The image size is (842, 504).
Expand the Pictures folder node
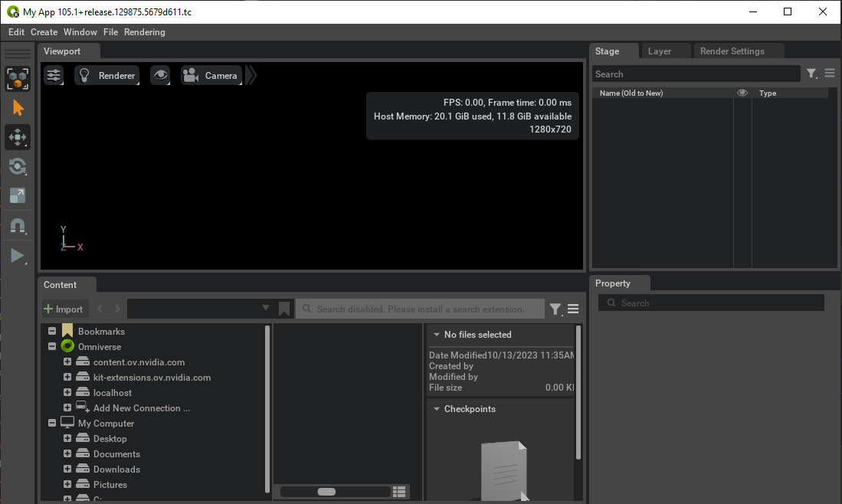point(67,484)
